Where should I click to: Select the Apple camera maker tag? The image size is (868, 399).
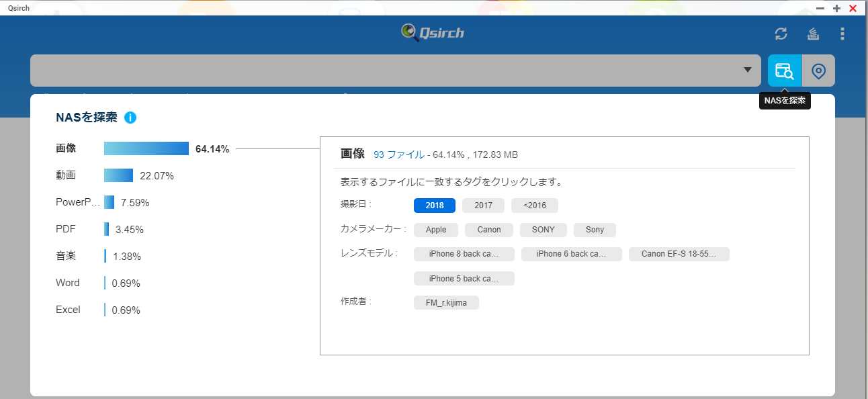pos(436,230)
